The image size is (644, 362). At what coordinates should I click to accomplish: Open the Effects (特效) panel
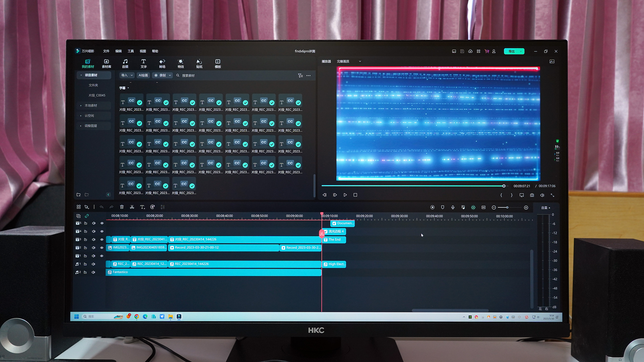coord(181,64)
